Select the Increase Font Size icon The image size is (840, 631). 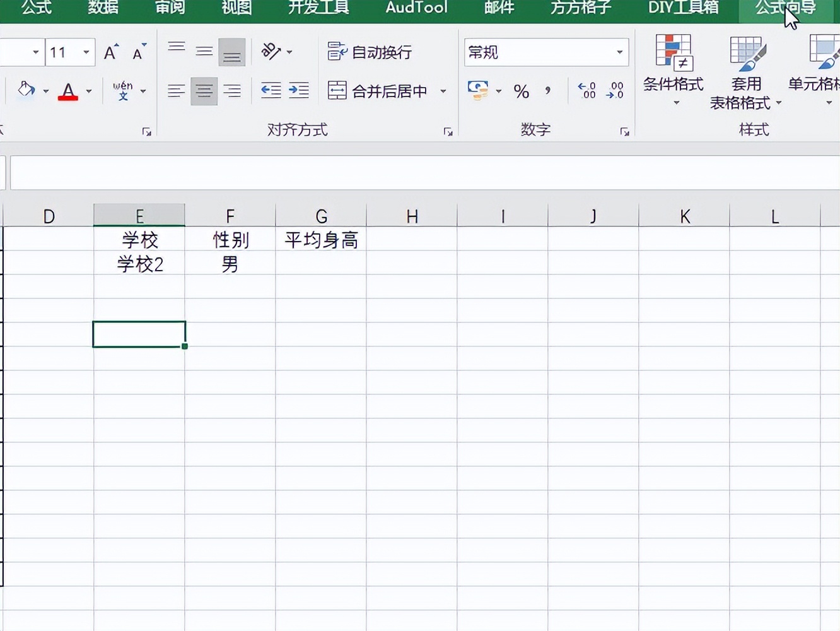(110, 52)
